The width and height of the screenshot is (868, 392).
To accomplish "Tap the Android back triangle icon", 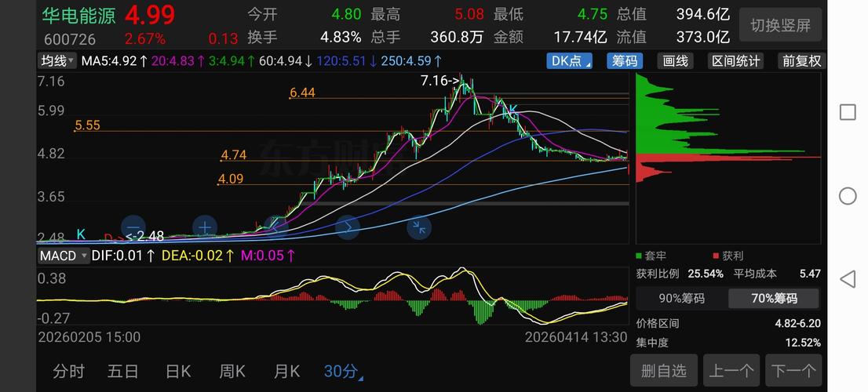I will point(848,279).
